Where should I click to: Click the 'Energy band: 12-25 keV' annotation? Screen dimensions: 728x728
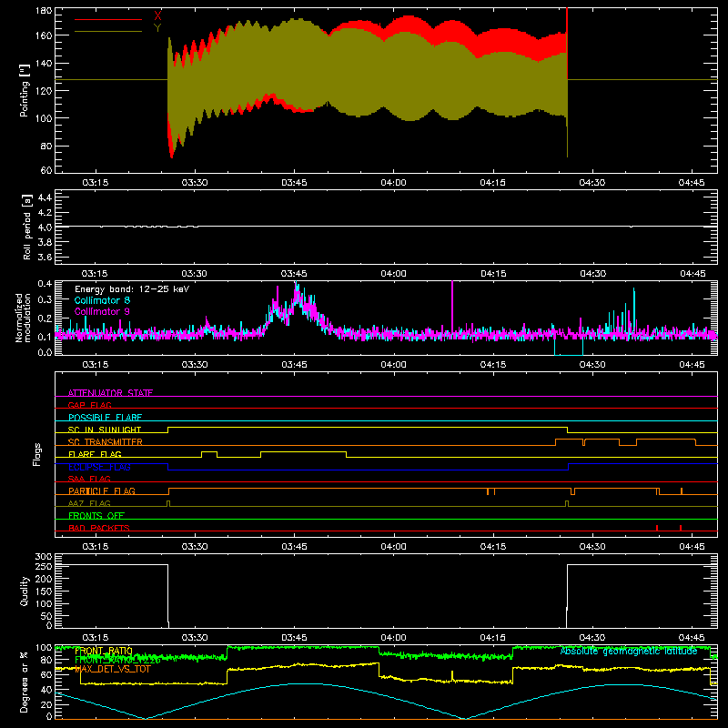132,289
